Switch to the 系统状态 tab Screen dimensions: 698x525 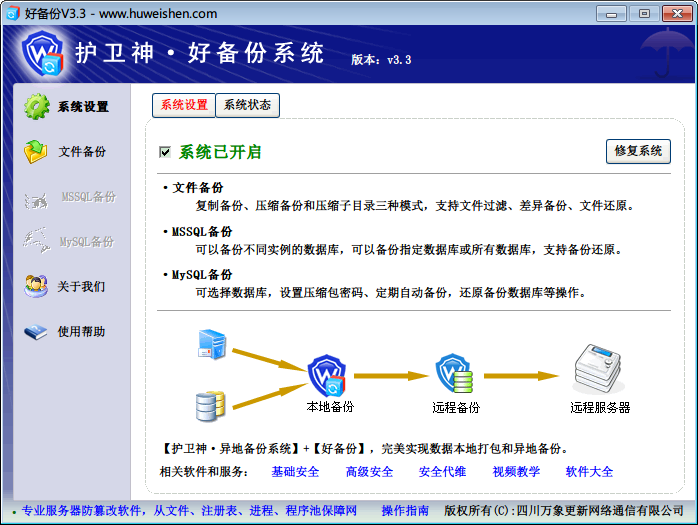(x=248, y=106)
